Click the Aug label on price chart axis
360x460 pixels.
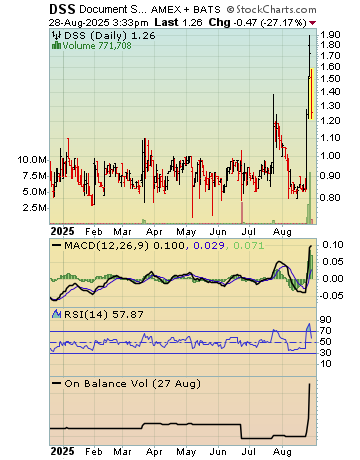282,231
